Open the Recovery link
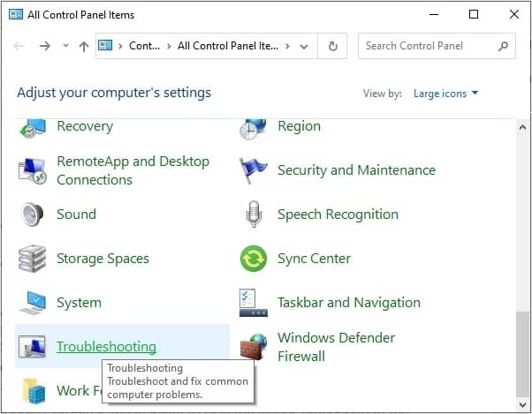 pos(85,126)
